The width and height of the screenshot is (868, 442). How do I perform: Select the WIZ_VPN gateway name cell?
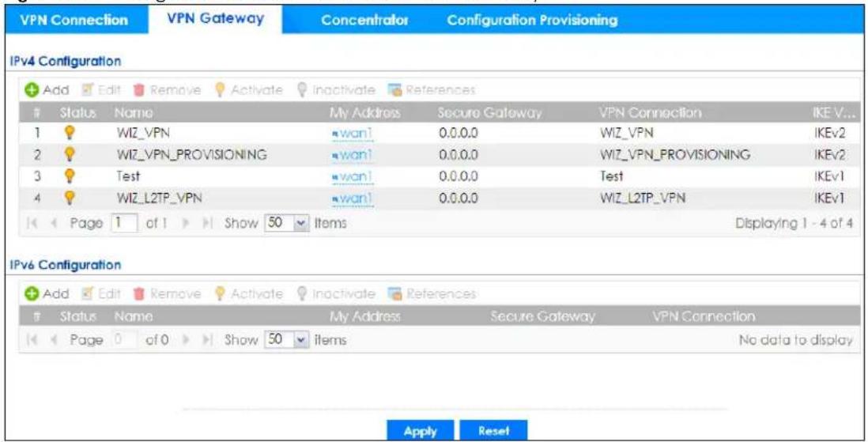click(x=143, y=134)
